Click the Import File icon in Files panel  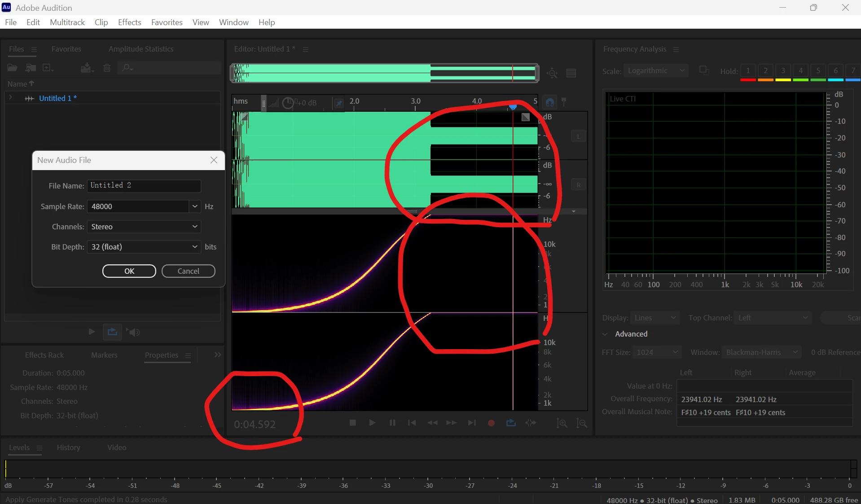pyautogui.click(x=31, y=68)
